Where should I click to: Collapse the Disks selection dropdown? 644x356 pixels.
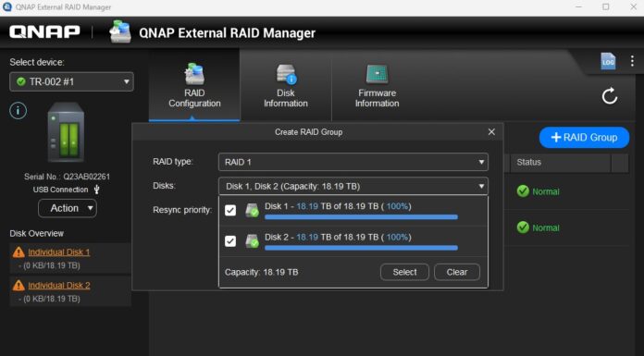[353, 186]
